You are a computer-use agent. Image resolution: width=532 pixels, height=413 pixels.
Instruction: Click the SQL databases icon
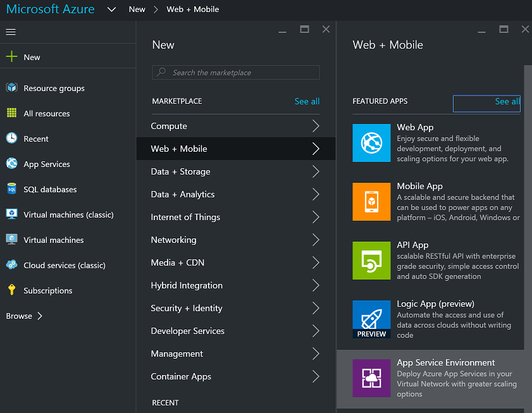(x=11, y=189)
